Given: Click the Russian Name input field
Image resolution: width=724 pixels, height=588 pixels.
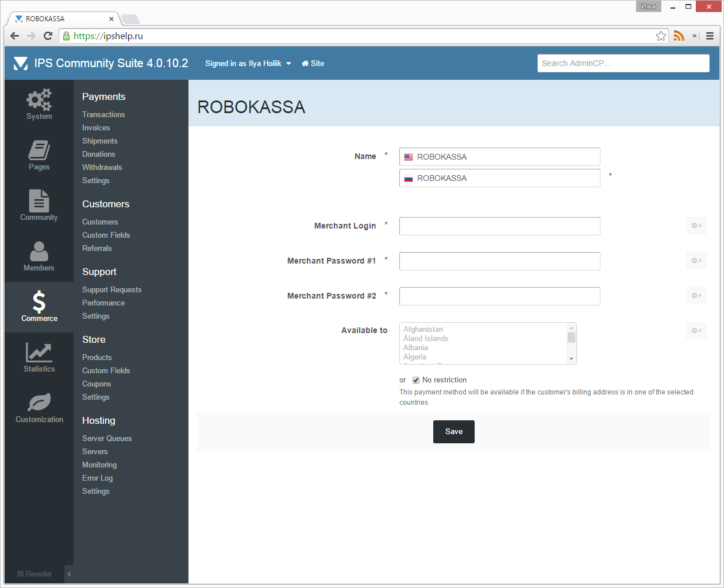Looking at the screenshot, I should (x=500, y=178).
